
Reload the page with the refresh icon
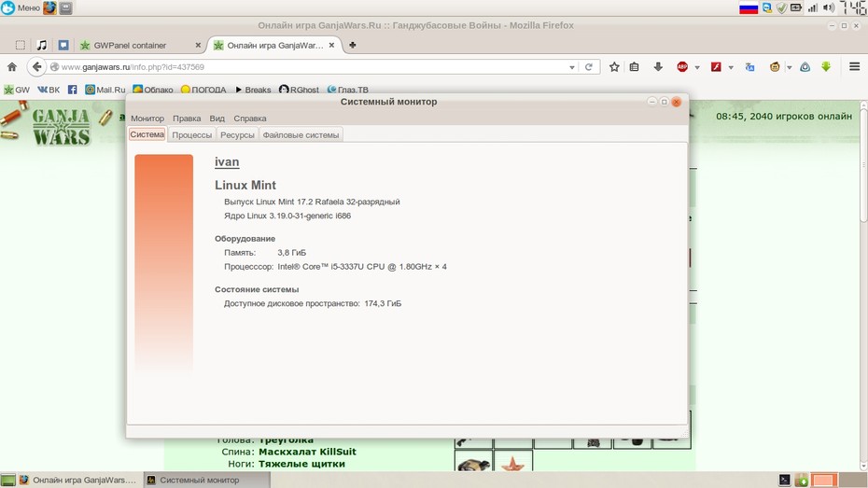[588, 67]
